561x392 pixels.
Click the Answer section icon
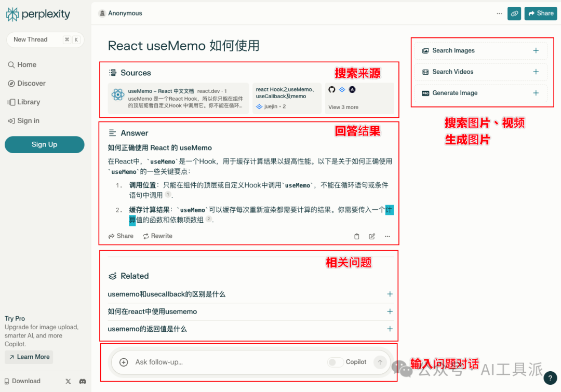(x=112, y=133)
